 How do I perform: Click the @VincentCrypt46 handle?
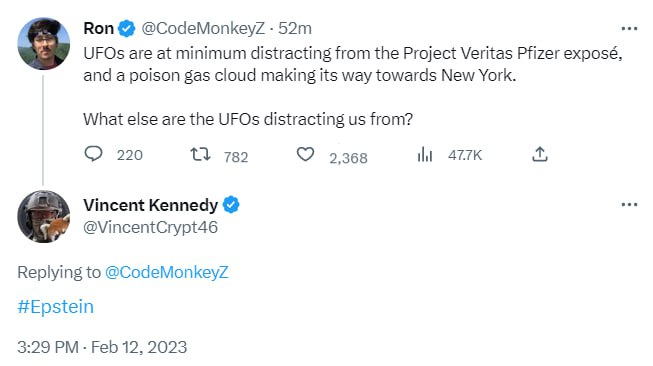click(150, 227)
